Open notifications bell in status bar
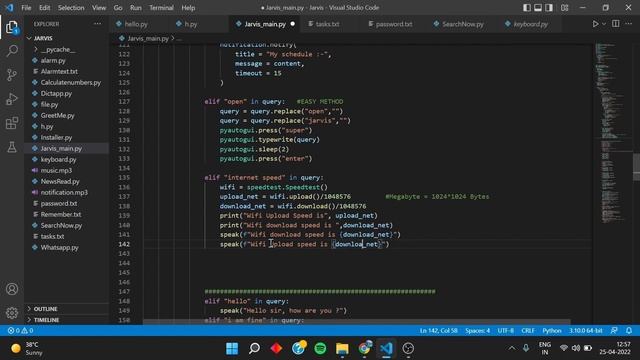This screenshot has height=360, width=640. point(629,331)
